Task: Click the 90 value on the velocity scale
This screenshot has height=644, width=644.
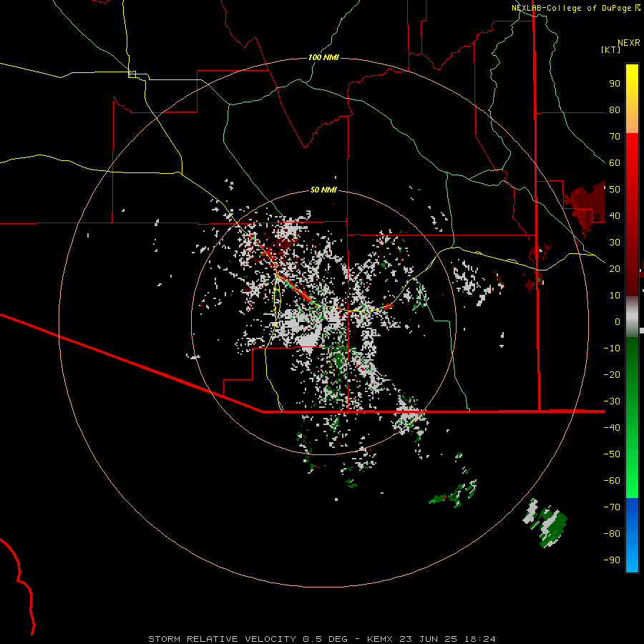Action: pyautogui.click(x=615, y=84)
